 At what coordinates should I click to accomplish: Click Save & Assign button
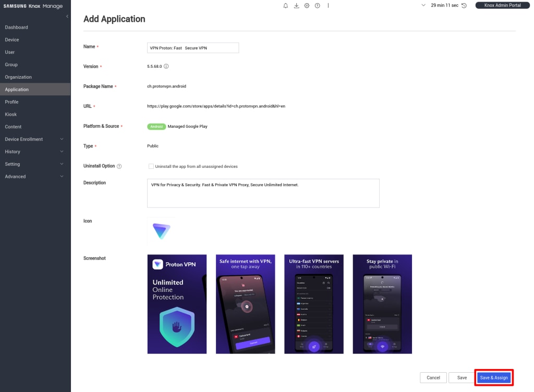[494, 378]
